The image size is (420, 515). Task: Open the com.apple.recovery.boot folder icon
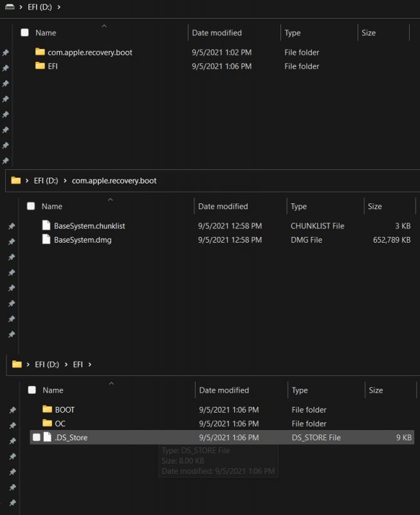40,52
